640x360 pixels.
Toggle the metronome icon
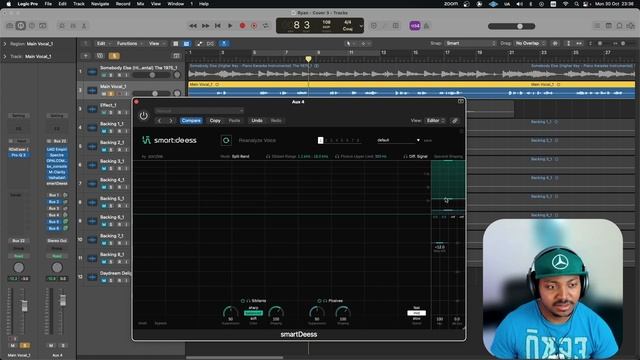pos(427,26)
